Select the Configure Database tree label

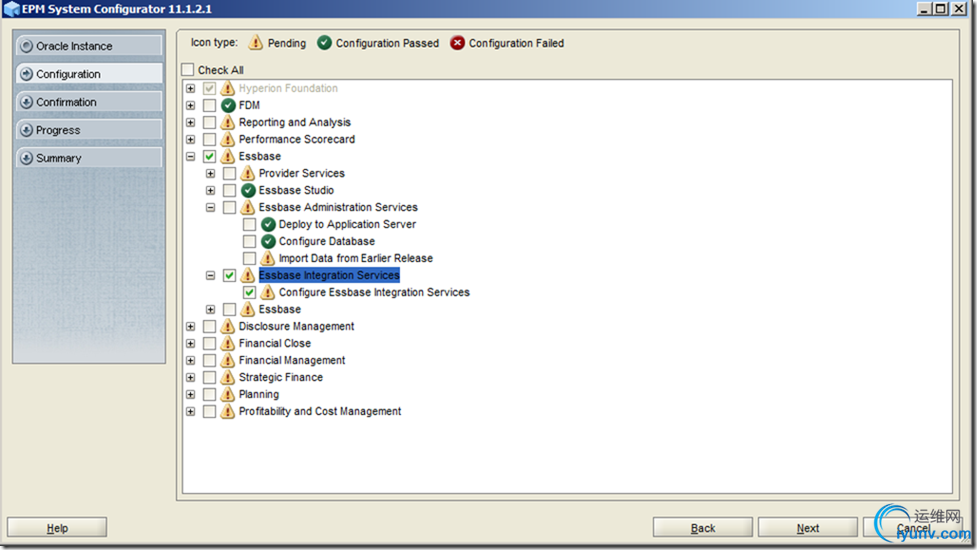pyautogui.click(x=326, y=241)
